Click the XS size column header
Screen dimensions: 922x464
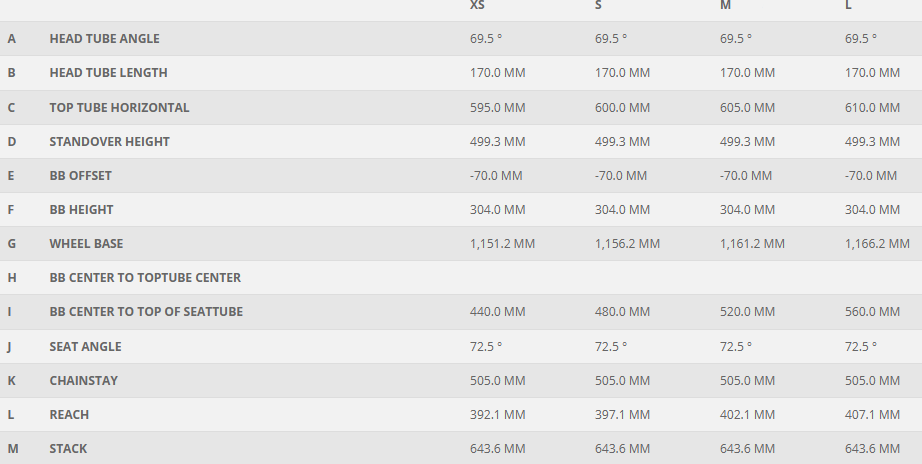pyautogui.click(x=478, y=6)
